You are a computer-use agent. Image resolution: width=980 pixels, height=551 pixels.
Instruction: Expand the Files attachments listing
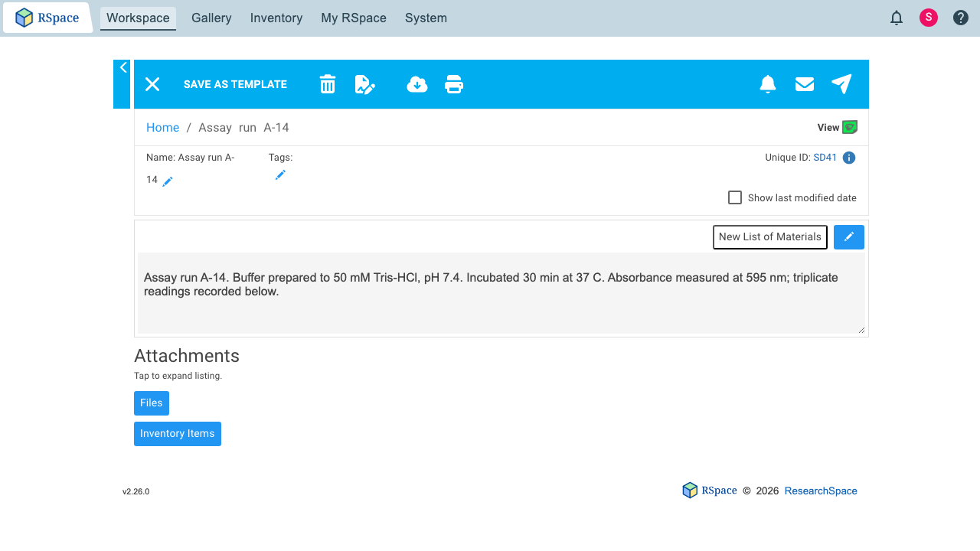tap(152, 403)
